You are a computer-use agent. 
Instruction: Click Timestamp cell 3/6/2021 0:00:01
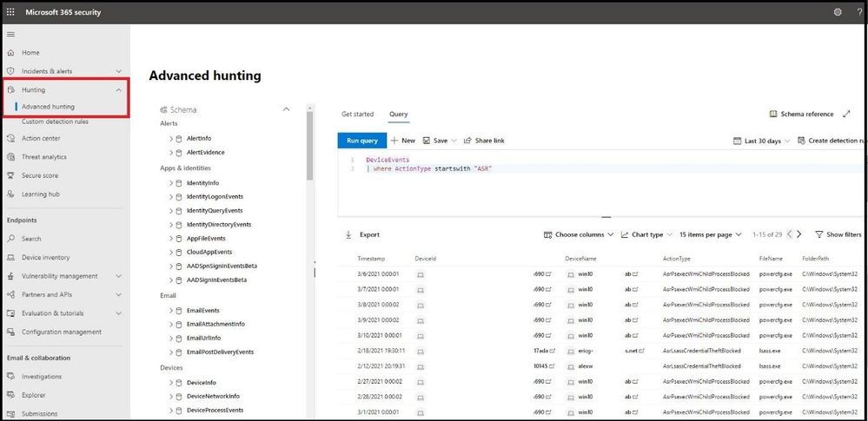tap(378, 273)
